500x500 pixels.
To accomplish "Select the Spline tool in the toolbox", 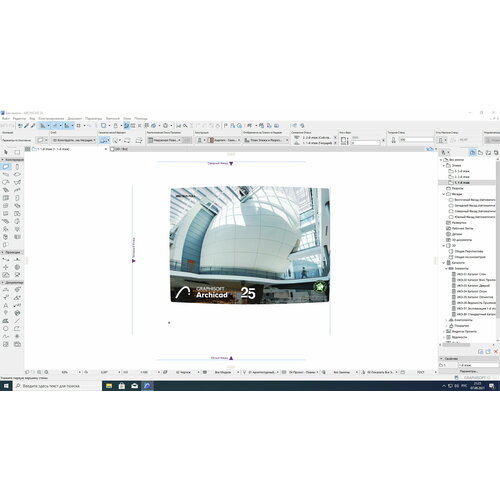I will tap(6, 336).
